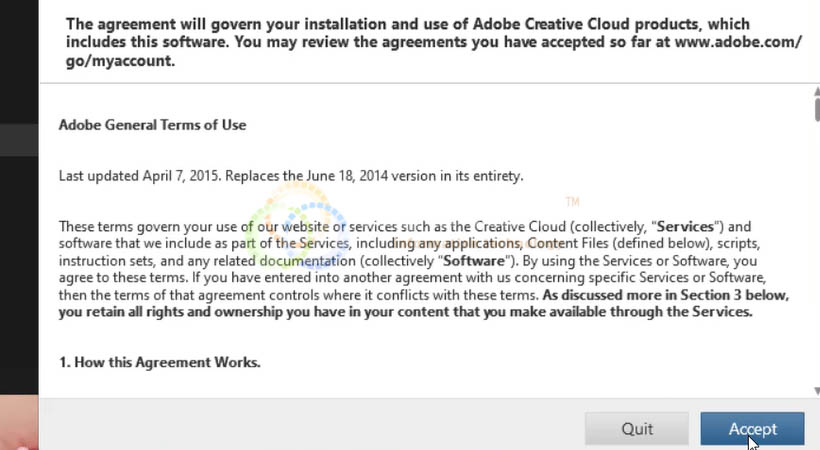Click the Accept button

click(x=752, y=429)
